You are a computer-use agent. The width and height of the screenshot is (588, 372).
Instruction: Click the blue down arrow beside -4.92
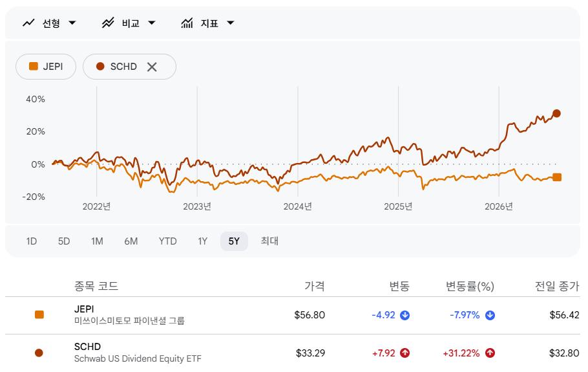[404, 315]
